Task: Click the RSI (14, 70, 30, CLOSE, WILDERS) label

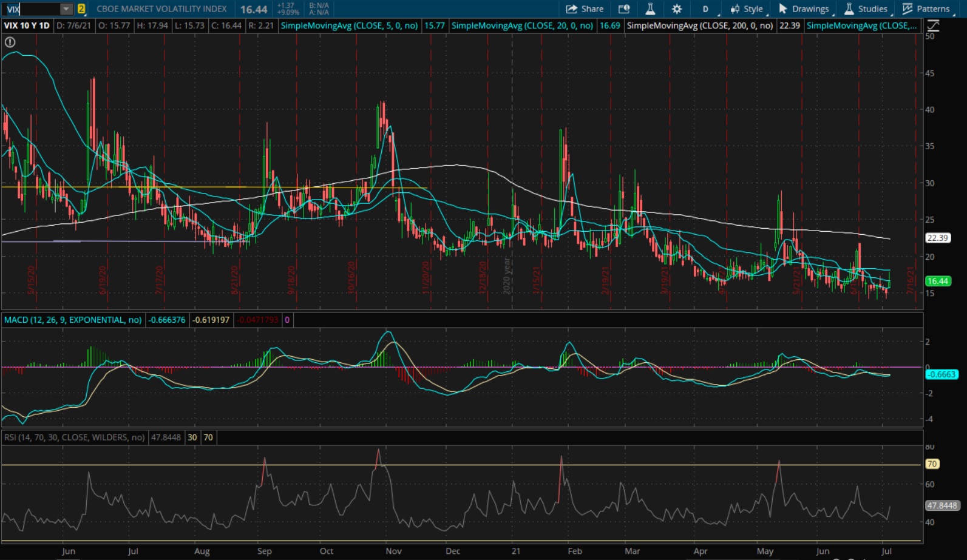Action: click(74, 437)
